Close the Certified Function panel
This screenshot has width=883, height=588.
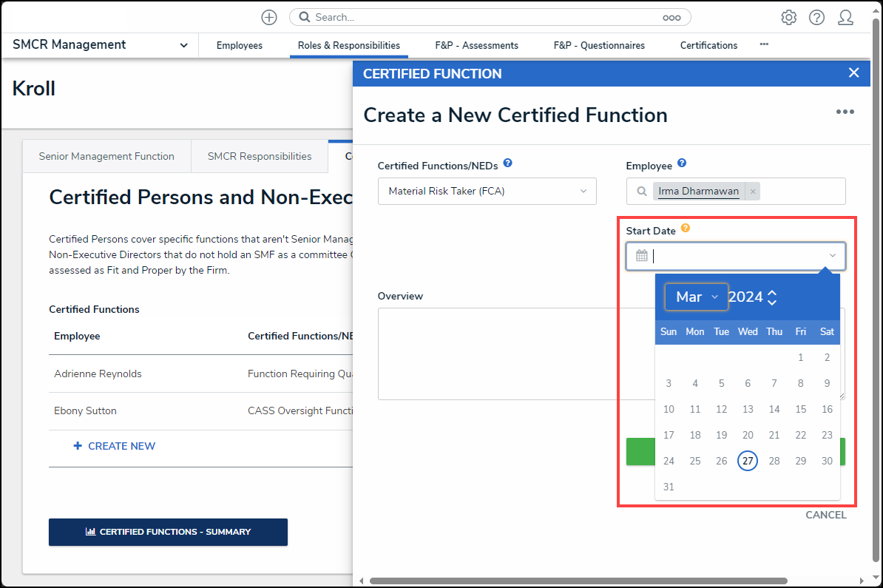(853, 72)
